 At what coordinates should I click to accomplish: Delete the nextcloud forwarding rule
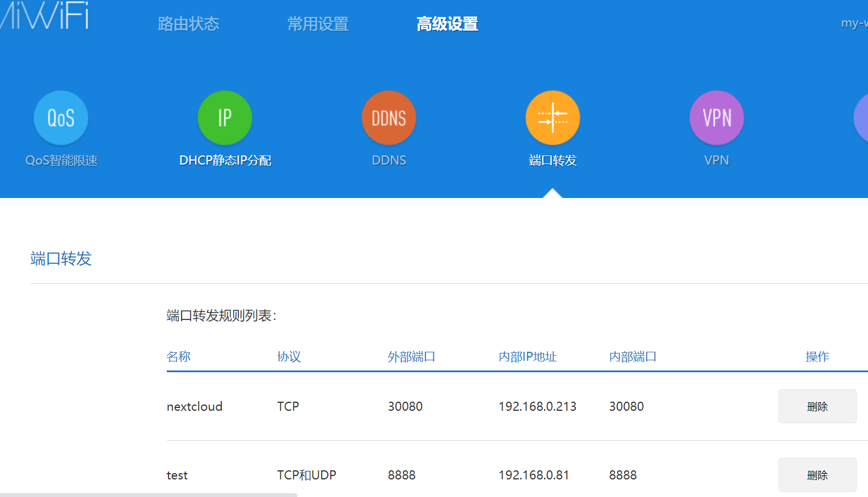click(817, 406)
